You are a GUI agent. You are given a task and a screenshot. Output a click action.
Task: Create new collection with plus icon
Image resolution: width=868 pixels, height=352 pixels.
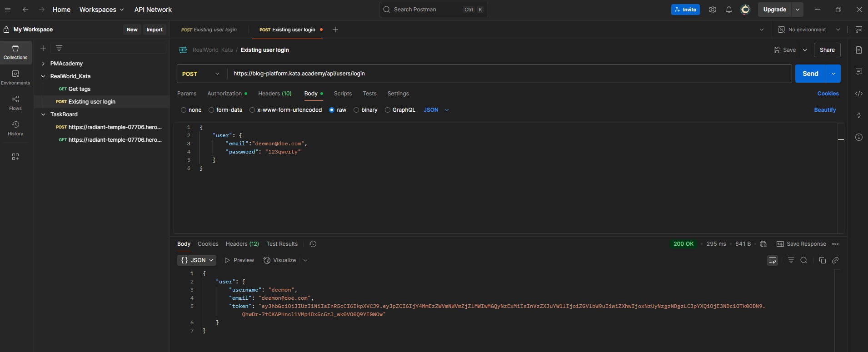pyautogui.click(x=43, y=48)
